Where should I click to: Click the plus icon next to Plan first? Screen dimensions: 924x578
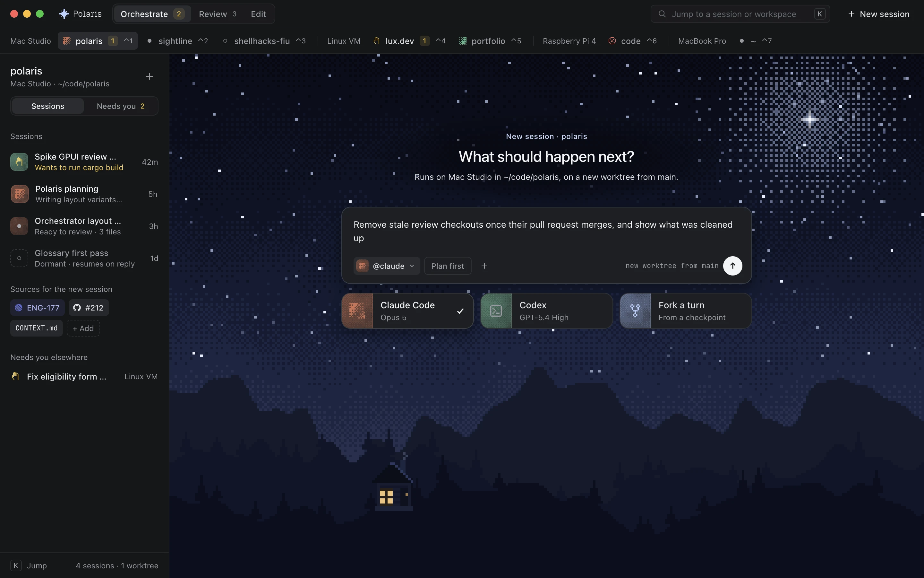(484, 266)
